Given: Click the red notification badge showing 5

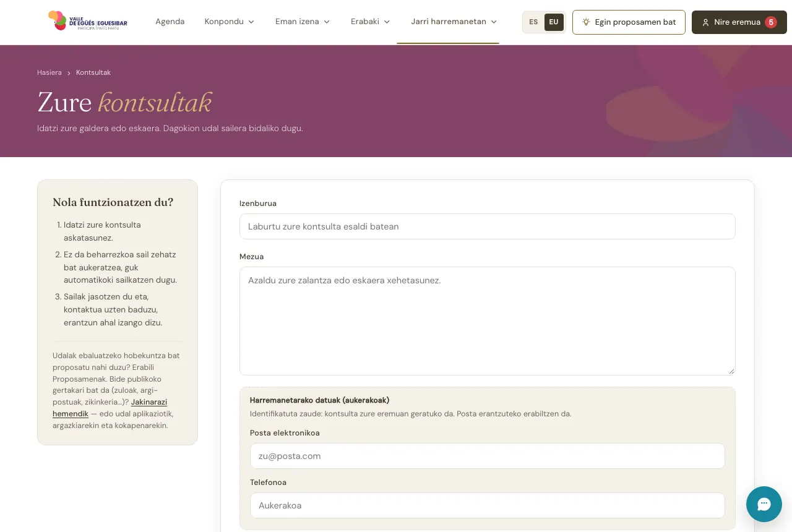Looking at the screenshot, I should pyautogui.click(x=771, y=22).
